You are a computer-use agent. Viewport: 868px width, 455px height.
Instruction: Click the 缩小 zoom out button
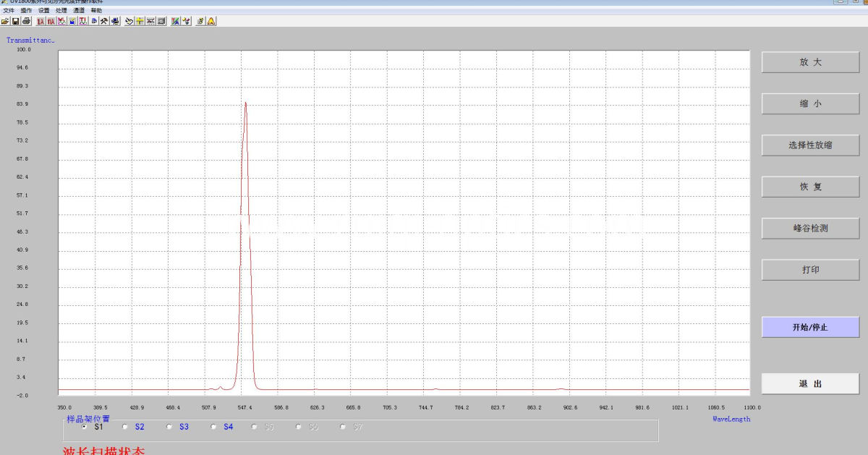pos(810,103)
